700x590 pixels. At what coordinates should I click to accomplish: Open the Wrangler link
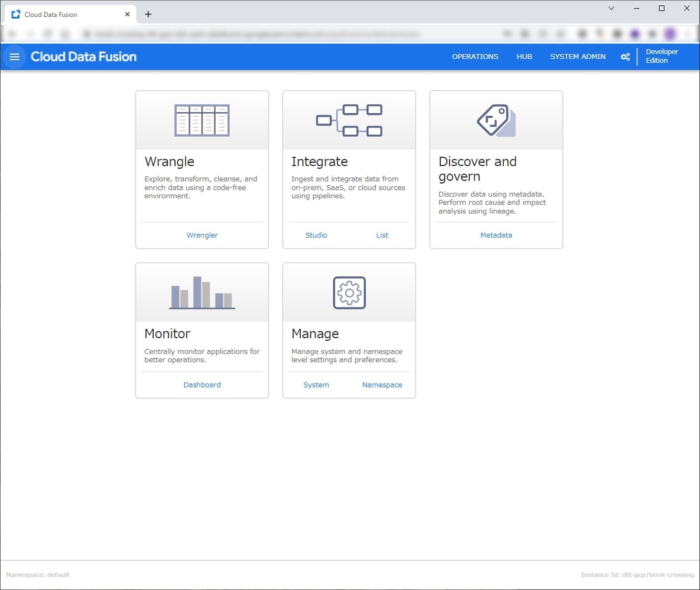point(202,235)
